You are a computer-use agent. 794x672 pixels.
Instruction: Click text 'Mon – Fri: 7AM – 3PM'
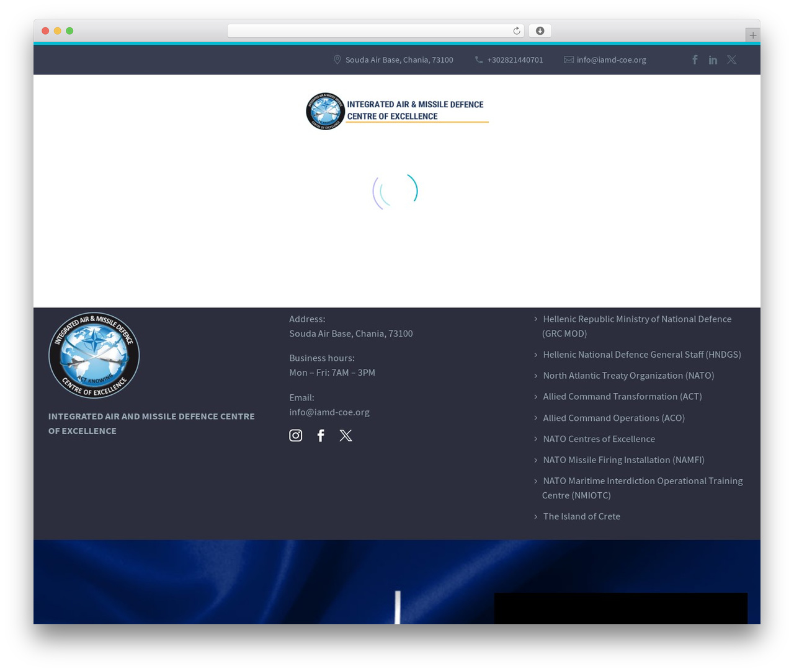(332, 373)
